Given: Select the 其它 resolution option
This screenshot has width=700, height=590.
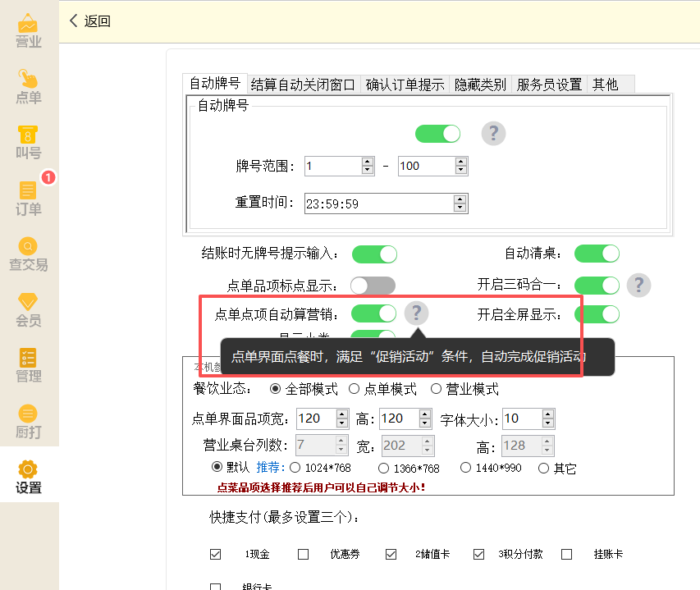Looking at the screenshot, I should point(557,469).
